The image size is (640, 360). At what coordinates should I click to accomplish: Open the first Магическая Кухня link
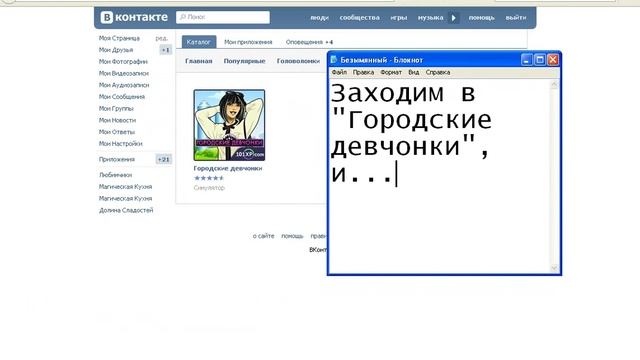pos(125,187)
